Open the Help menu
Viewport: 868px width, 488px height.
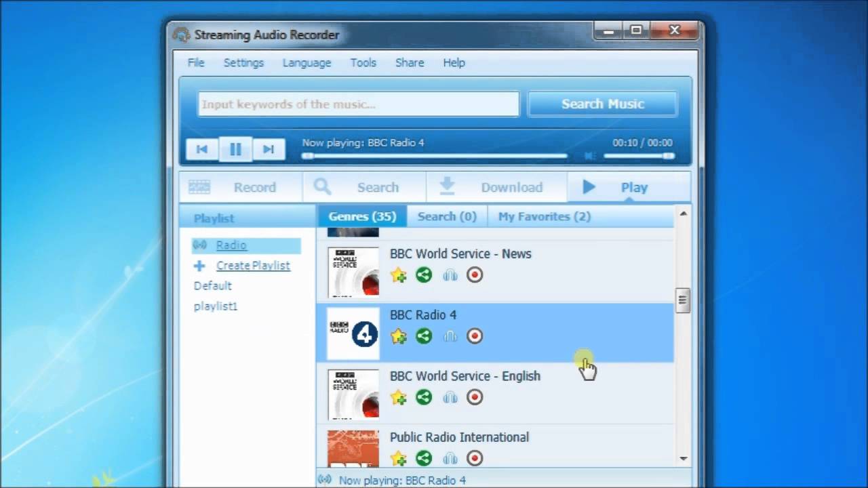point(454,62)
